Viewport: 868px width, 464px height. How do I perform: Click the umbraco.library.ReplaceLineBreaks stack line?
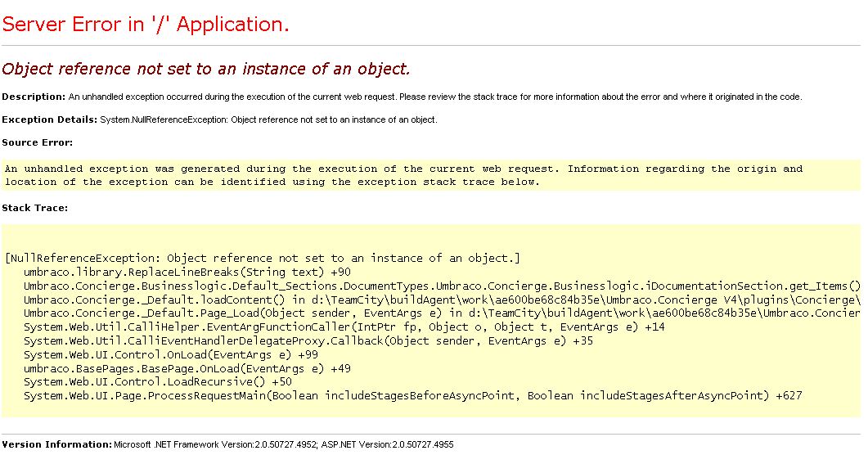click(187, 272)
